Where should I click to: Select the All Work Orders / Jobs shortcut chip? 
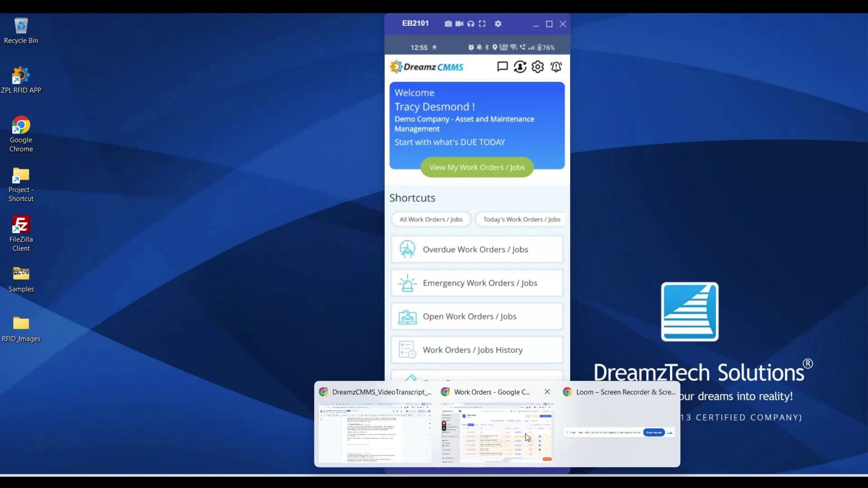click(431, 219)
